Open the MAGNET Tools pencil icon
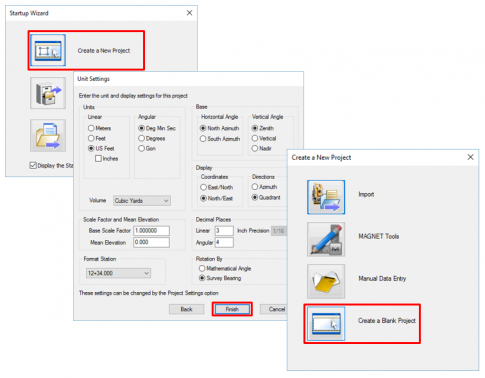485x378 pixels. [x=326, y=239]
